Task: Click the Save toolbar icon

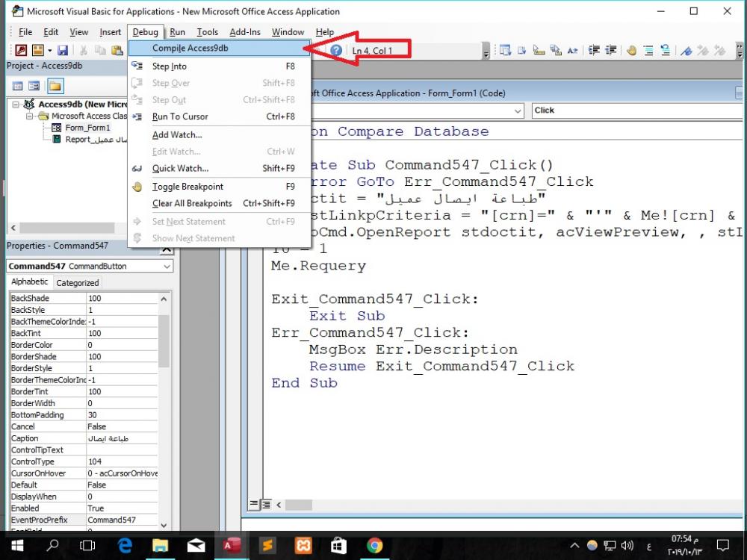Action: tap(63, 50)
